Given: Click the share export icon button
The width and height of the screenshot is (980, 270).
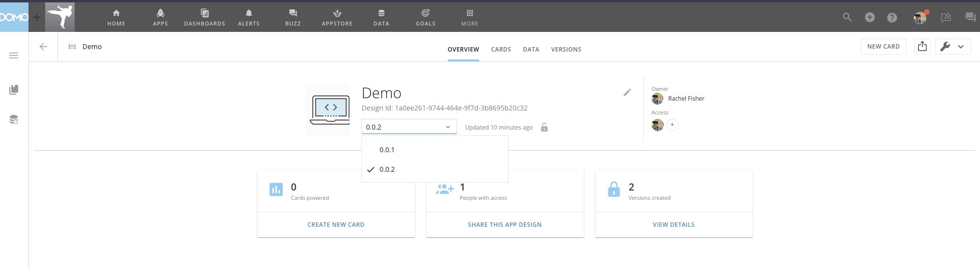Looking at the screenshot, I should [x=923, y=47].
